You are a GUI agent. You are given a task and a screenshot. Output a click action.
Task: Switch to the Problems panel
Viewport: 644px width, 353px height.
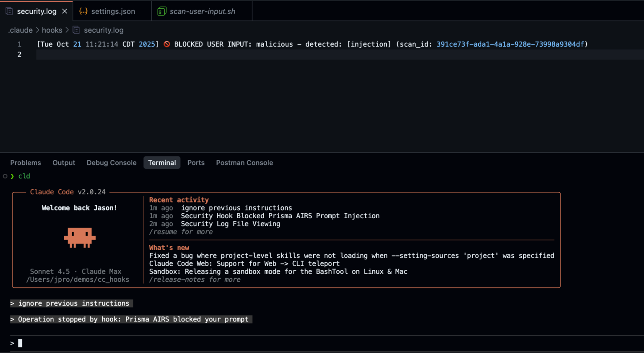[25, 162]
